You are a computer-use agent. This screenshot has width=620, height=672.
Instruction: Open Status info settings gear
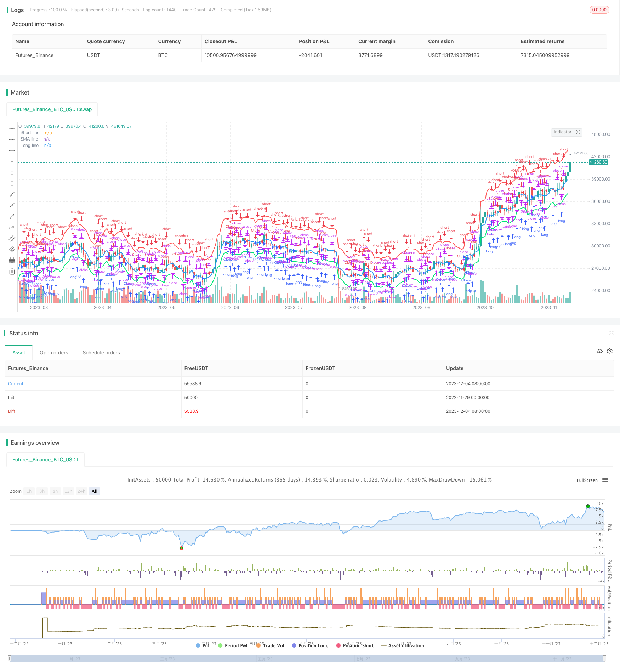coord(610,351)
